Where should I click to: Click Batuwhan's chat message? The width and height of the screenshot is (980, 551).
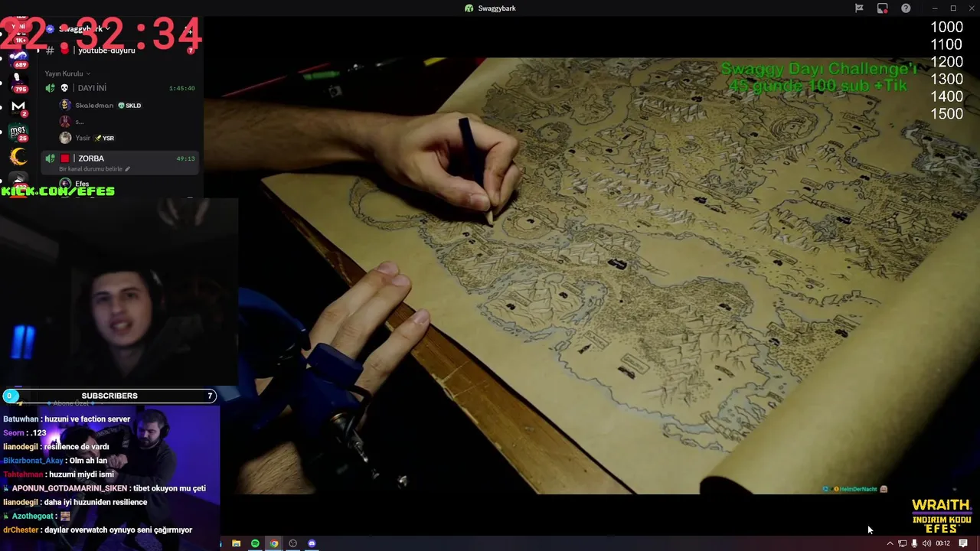click(x=67, y=419)
